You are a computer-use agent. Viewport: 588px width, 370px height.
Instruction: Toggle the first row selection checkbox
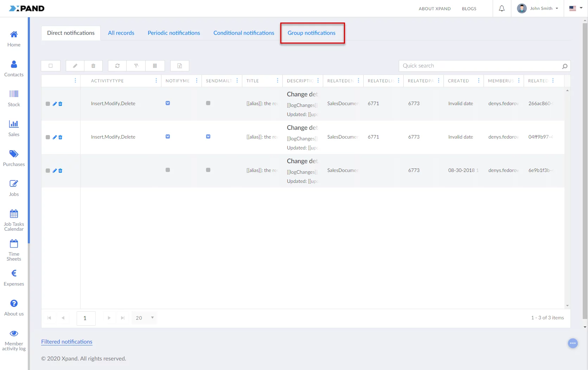click(48, 104)
